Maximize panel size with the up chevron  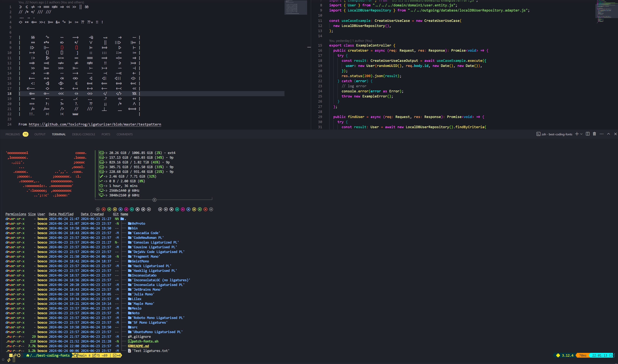coord(608,134)
